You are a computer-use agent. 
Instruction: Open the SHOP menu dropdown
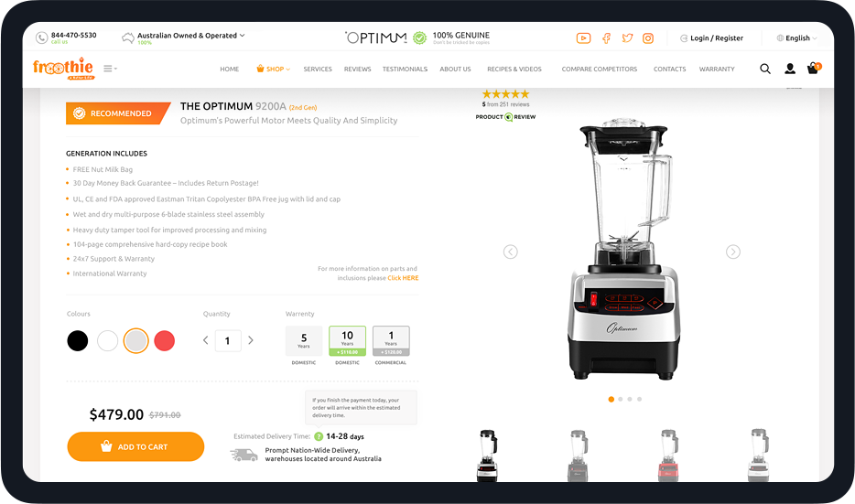click(274, 70)
